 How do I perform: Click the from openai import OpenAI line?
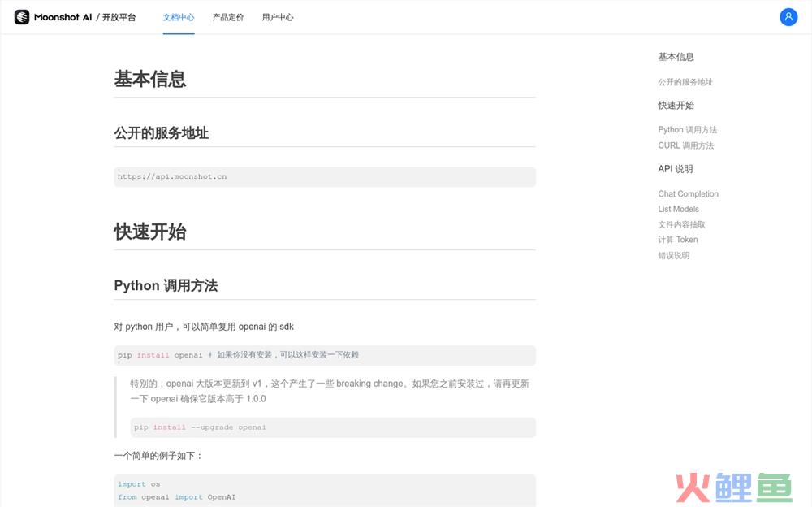pos(176,497)
